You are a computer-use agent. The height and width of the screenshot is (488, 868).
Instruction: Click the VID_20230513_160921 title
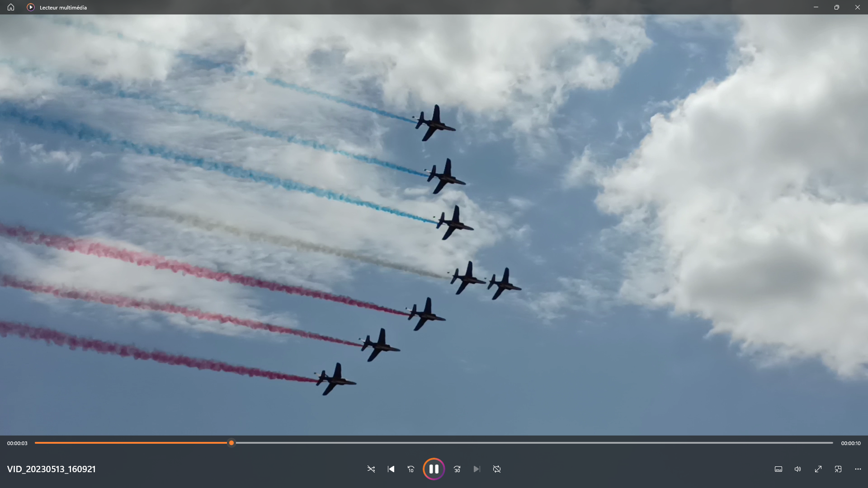click(52, 469)
